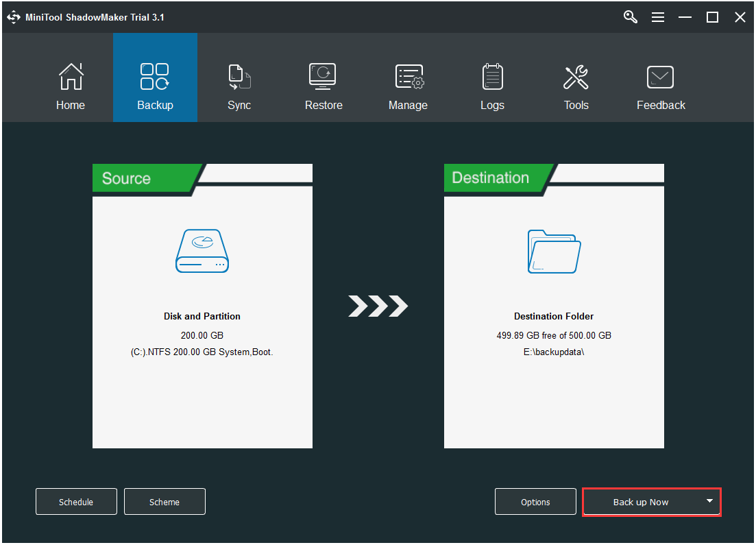Screen dimensions: 756x545
Task: Minimize the ShadowMaker window
Action: click(x=685, y=17)
